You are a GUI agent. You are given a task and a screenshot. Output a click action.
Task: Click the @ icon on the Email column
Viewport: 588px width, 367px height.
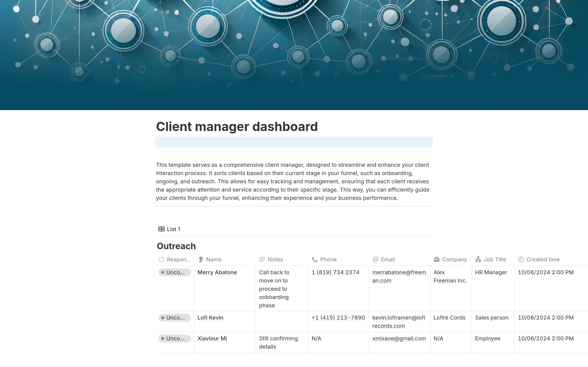click(375, 259)
